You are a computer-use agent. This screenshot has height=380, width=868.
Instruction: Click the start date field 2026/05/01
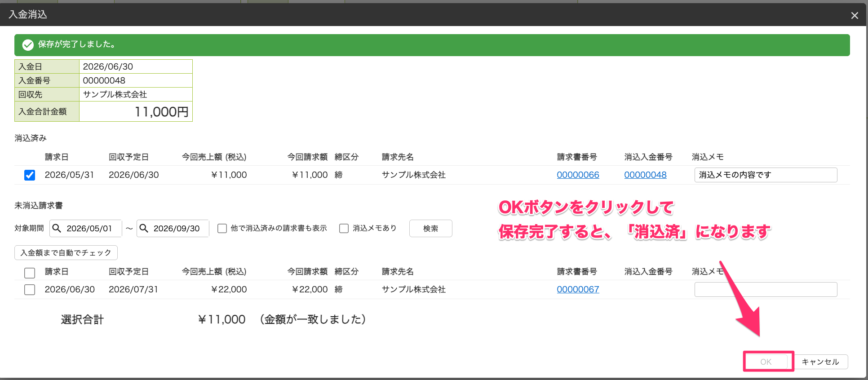pyautogui.click(x=86, y=228)
